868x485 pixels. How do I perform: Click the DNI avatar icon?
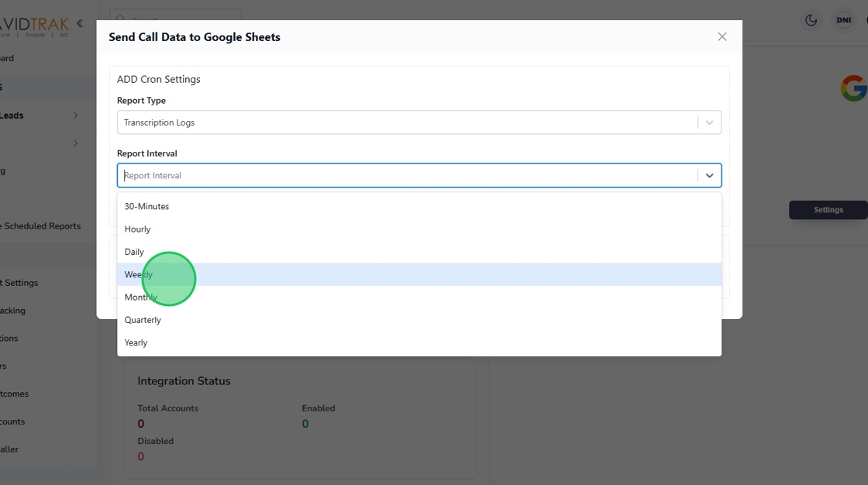(x=843, y=20)
